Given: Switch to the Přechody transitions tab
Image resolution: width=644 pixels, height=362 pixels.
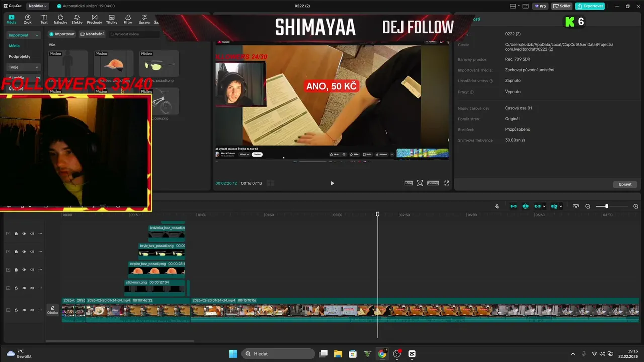Looking at the screenshot, I should click(x=94, y=19).
